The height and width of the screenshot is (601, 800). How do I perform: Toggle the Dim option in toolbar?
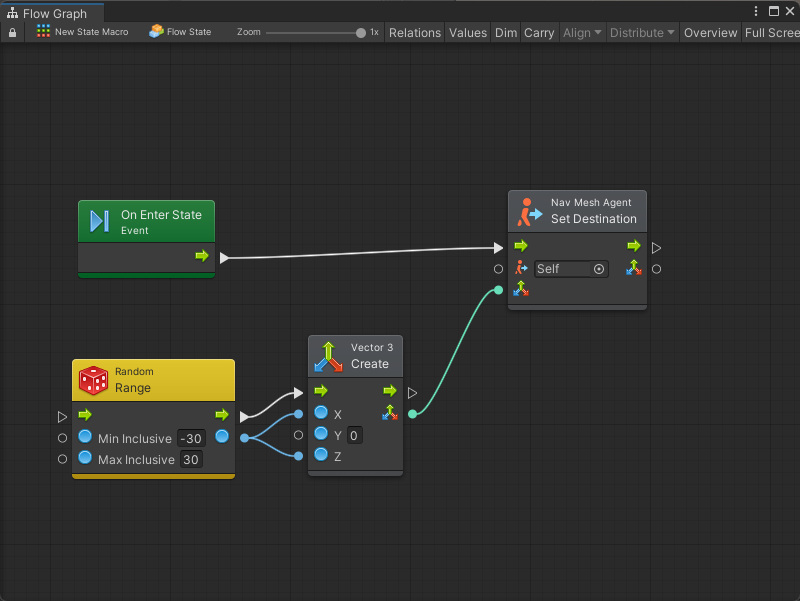point(506,33)
